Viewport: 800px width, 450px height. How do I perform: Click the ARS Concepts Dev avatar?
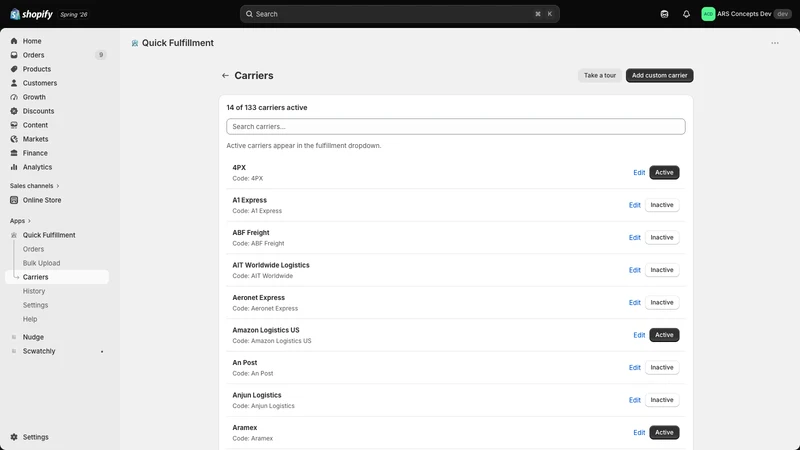tap(708, 14)
